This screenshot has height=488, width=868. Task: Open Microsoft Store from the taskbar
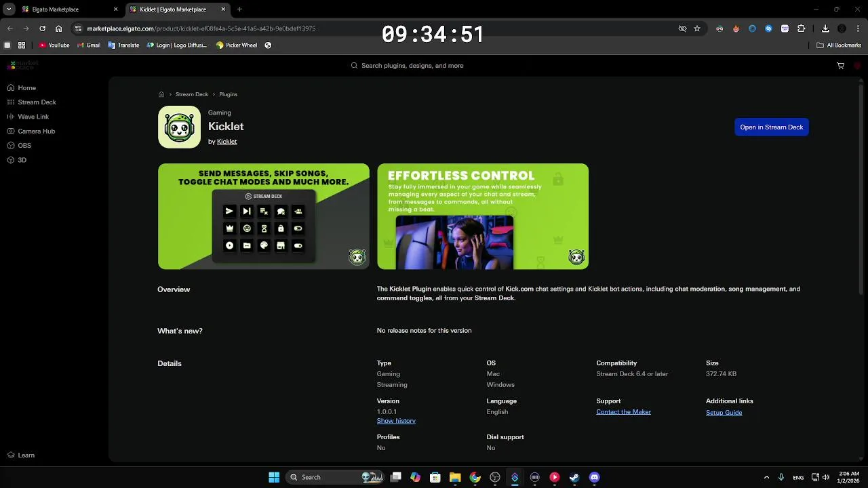[x=435, y=477]
